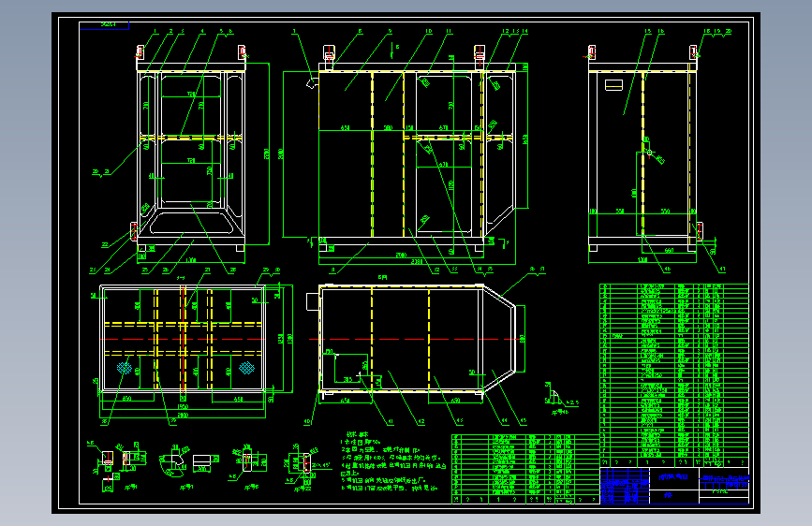Click callout number 1 above left view
The width and height of the screenshot is (812, 526).
[x=155, y=32]
